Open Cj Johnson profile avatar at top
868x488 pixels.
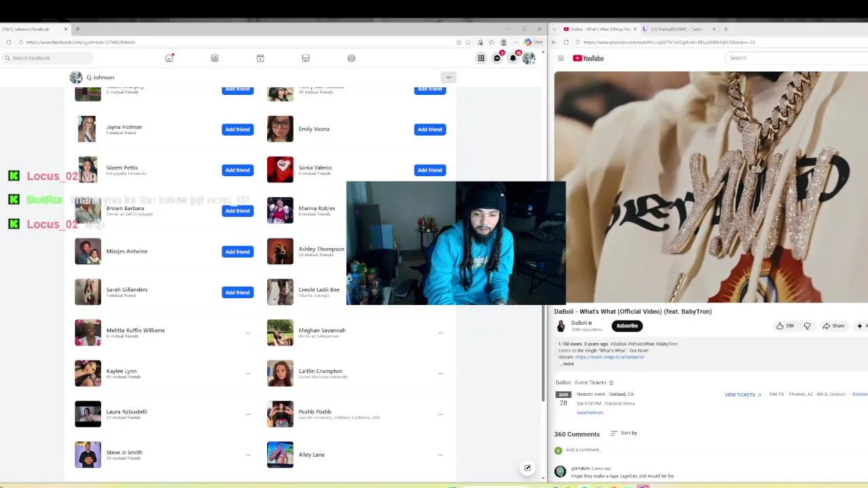(76, 77)
